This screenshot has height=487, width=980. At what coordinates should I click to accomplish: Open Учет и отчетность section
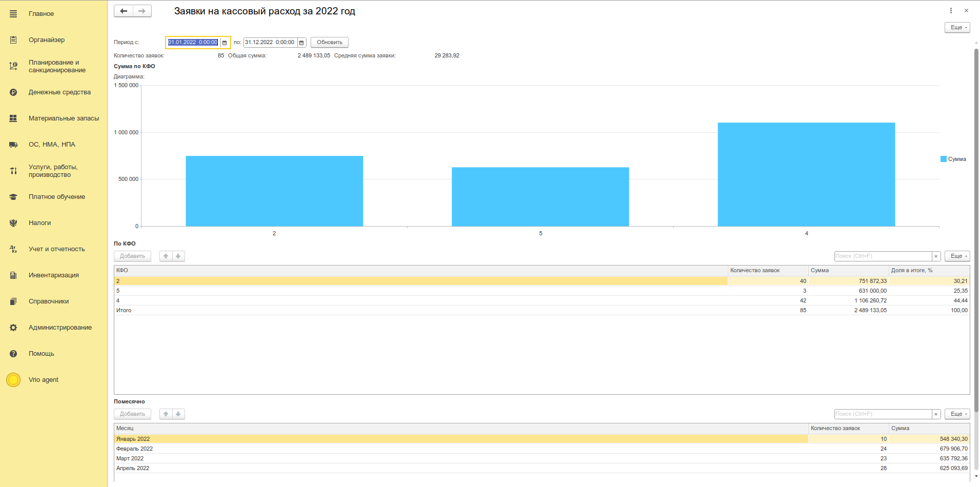click(x=57, y=249)
